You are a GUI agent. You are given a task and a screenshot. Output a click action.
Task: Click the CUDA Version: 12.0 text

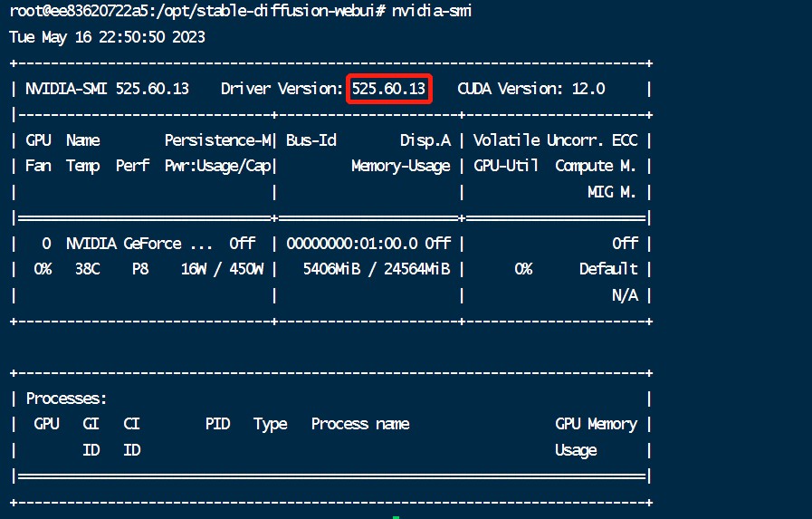click(530, 89)
